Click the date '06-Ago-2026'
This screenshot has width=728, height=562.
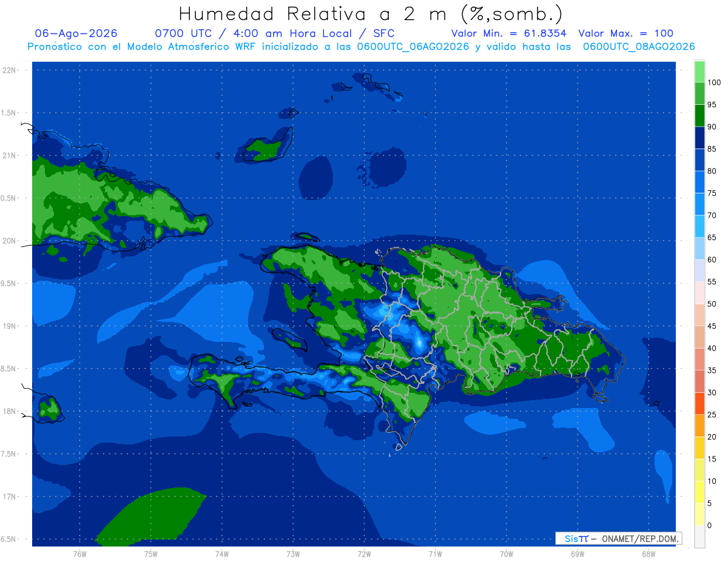coord(76,33)
